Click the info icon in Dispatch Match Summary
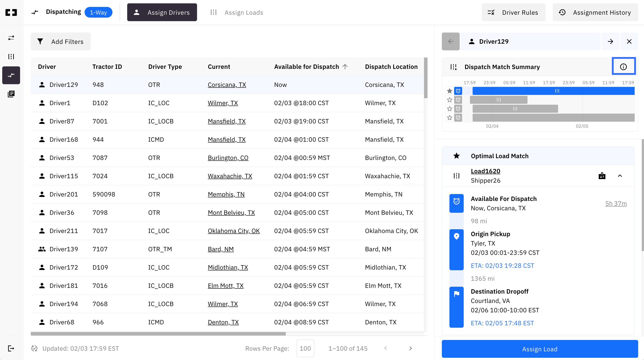644x360 pixels. [x=623, y=67]
